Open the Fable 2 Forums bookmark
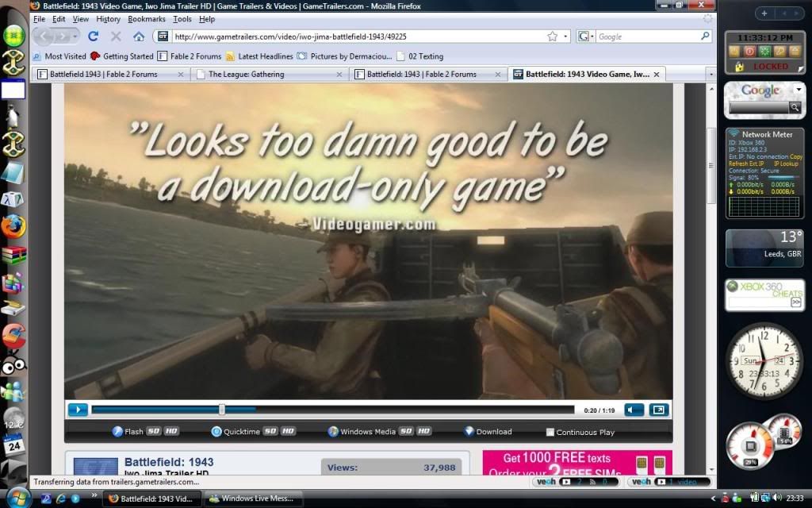Screen dimensions: 812x508 pos(190,56)
